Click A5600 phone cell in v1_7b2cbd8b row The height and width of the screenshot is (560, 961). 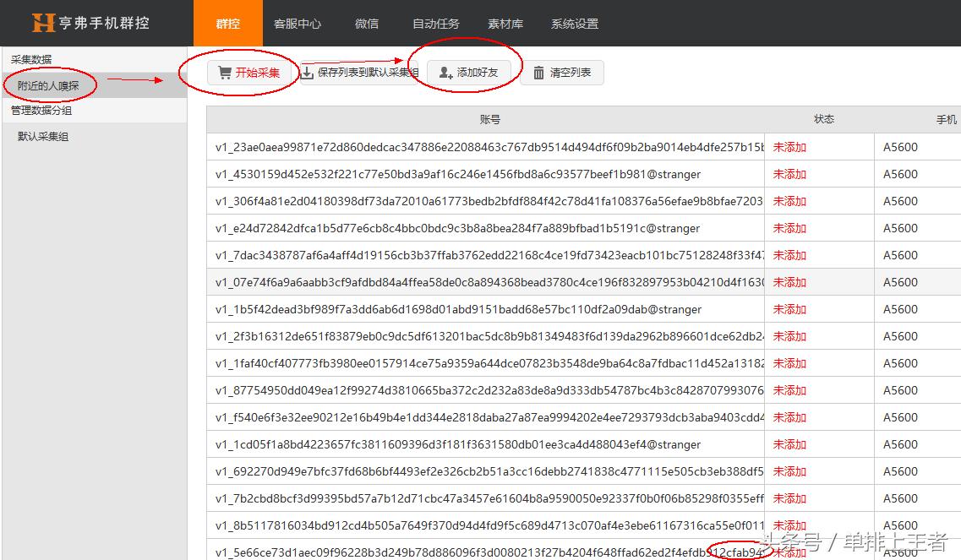pyautogui.click(x=900, y=498)
